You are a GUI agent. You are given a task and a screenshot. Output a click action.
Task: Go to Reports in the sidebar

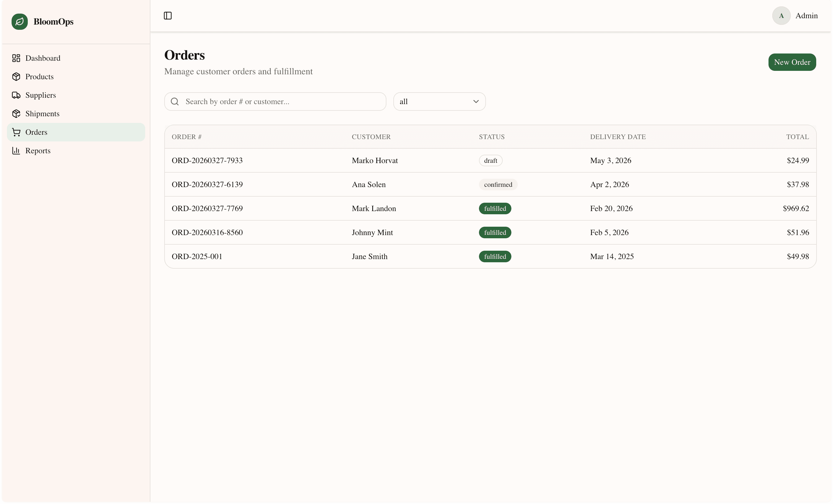coord(38,151)
